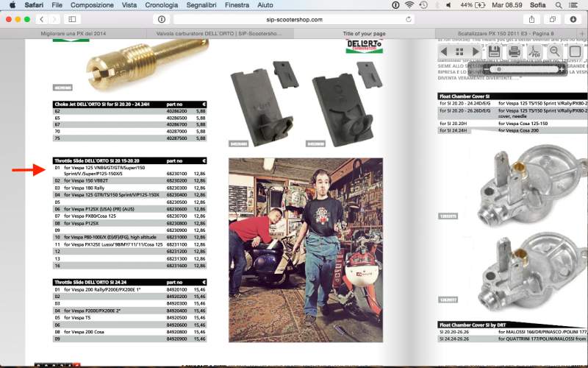Open the Finestra menu
The image size is (588, 368).
[237, 5]
